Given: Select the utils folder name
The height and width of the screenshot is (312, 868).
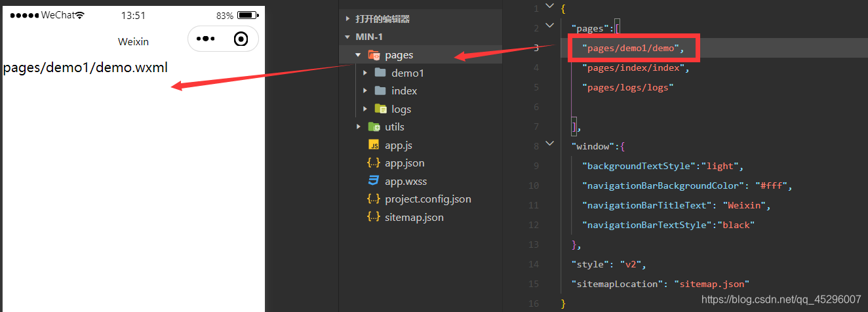Looking at the screenshot, I should (395, 127).
